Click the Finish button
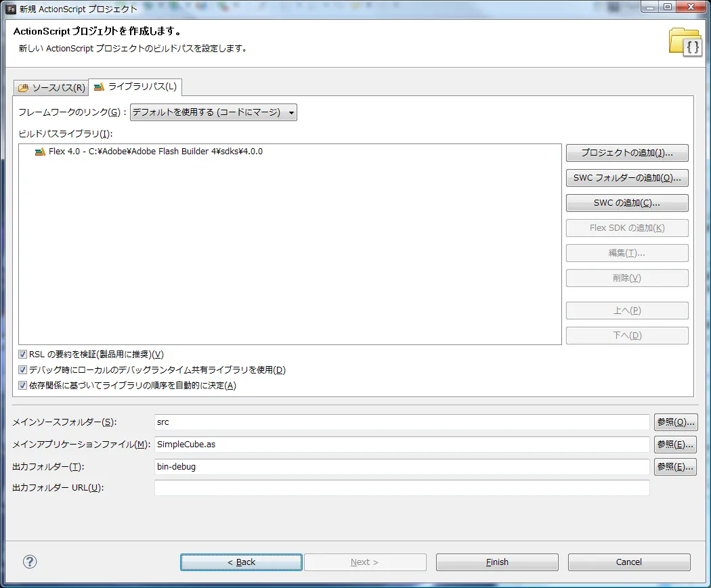 pyautogui.click(x=497, y=562)
